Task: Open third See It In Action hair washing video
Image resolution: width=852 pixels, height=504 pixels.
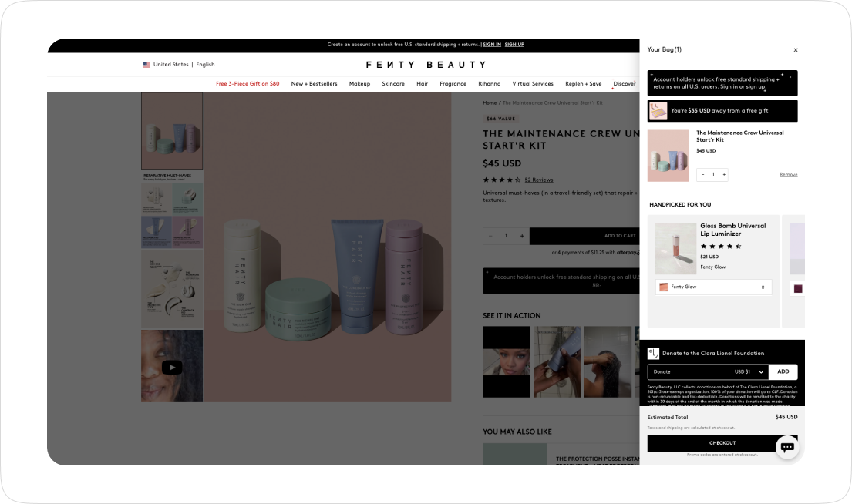Action: tap(608, 361)
